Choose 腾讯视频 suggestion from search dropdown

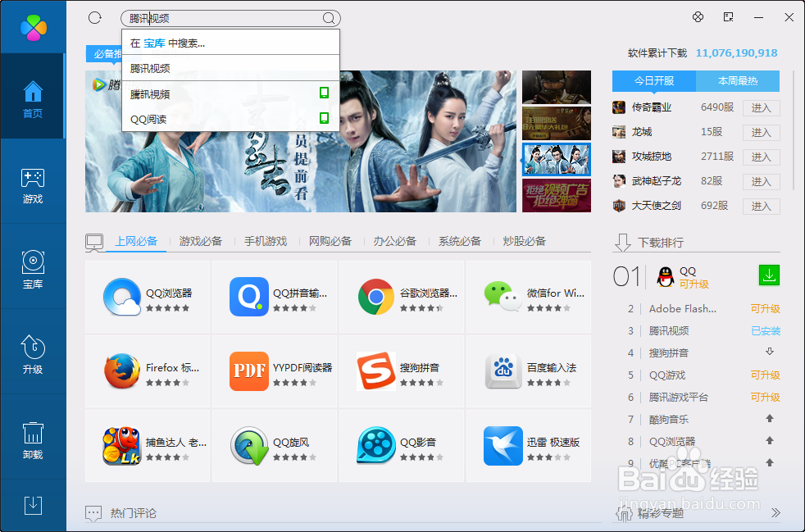click(230, 68)
